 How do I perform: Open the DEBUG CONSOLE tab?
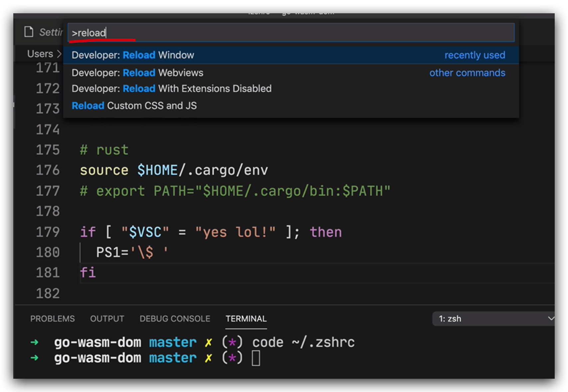click(175, 319)
